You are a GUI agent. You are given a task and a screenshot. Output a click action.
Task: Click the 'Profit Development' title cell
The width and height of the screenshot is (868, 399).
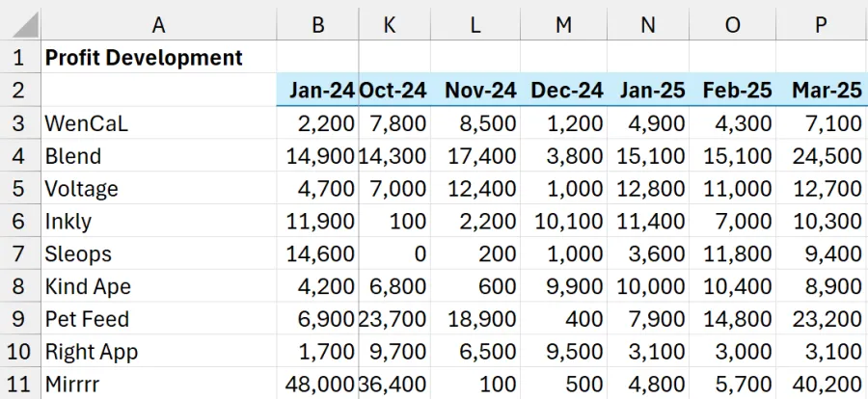point(158,57)
